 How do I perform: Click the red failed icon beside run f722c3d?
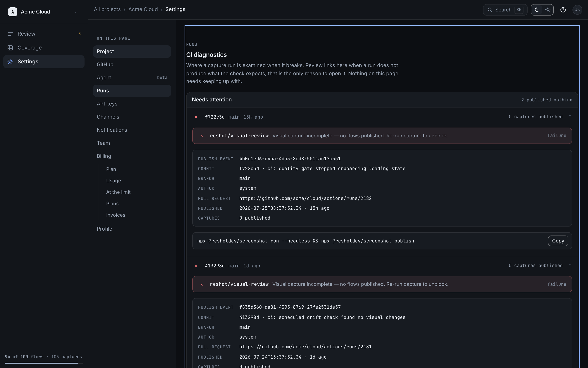click(x=196, y=117)
